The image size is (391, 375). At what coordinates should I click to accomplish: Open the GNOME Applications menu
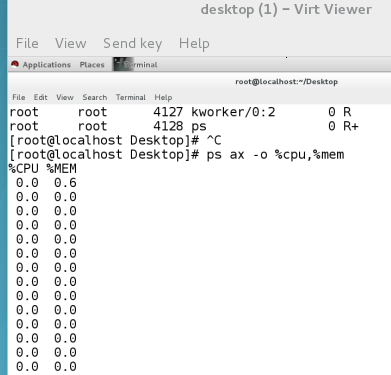pyautogui.click(x=46, y=65)
